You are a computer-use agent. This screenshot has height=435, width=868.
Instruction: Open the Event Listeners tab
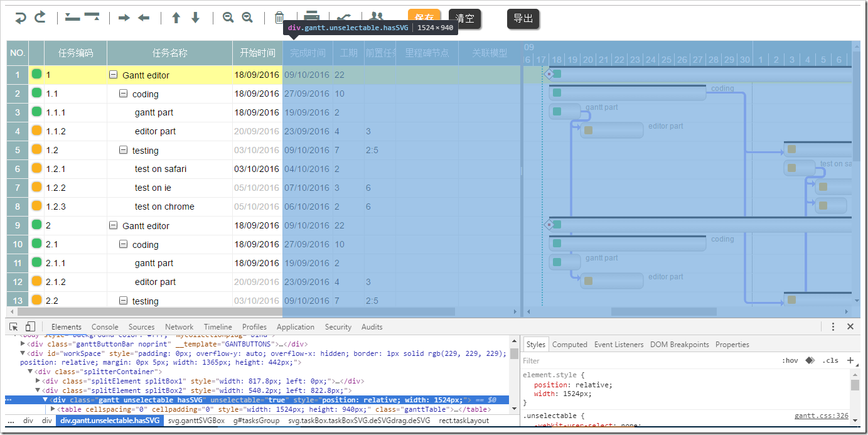(x=619, y=345)
